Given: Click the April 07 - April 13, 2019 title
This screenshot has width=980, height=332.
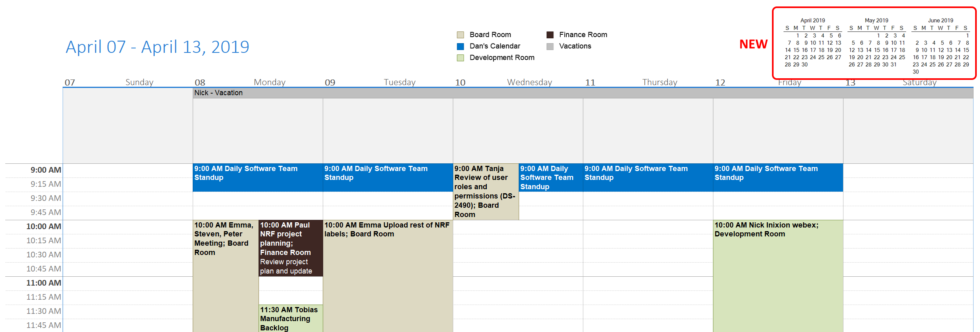Looking at the screenshot, I should (158, 47).
